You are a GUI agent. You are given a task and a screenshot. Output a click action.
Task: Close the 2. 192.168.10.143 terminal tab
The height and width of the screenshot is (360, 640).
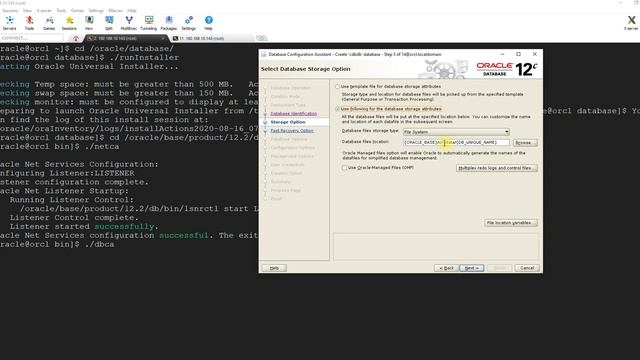(x=163, y=38)
